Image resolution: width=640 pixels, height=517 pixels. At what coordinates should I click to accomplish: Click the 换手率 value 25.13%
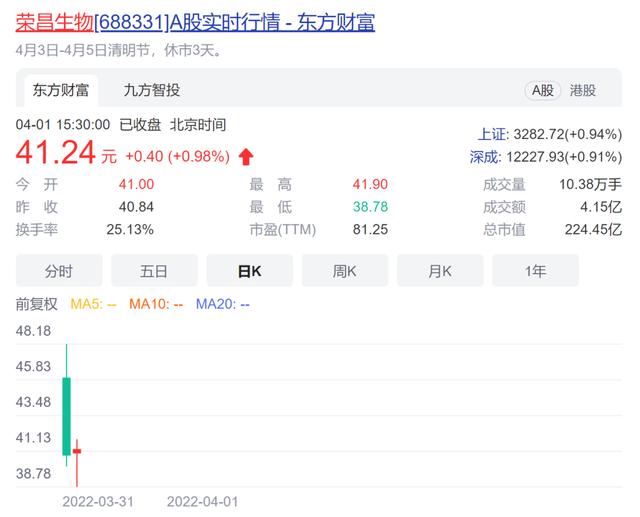(x=130, y=229)
